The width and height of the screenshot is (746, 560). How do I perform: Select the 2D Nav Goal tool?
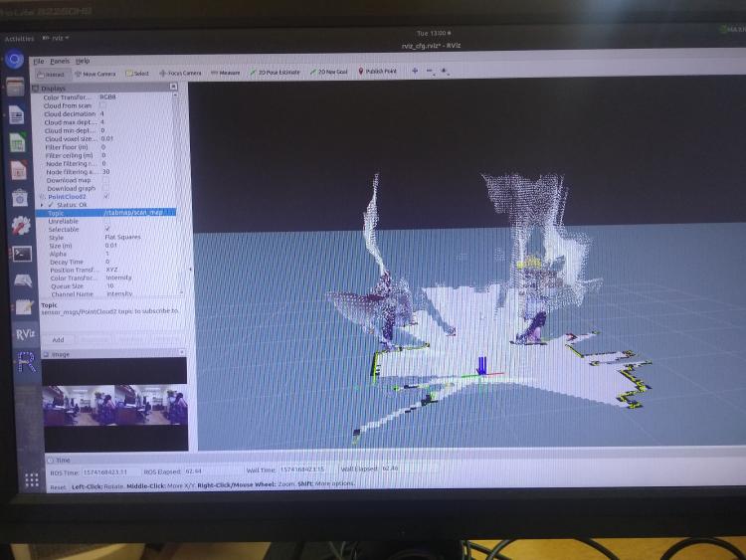coord(328,73)
